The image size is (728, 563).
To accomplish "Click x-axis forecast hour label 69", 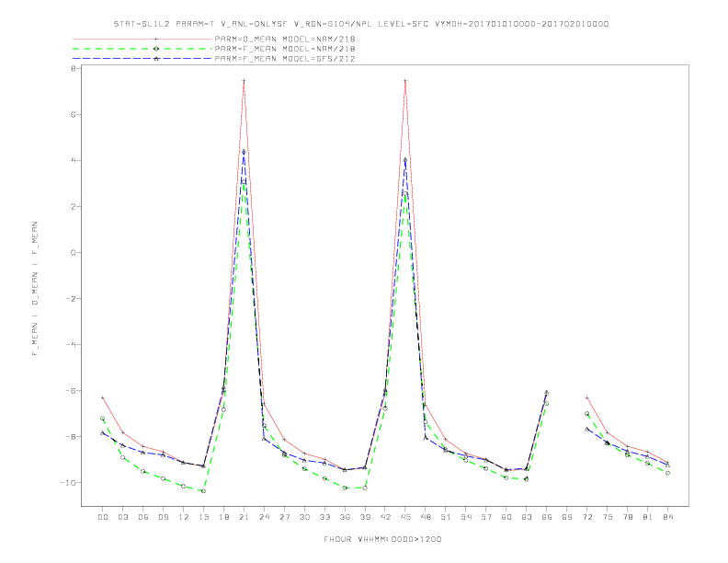I will coord(567,517).
